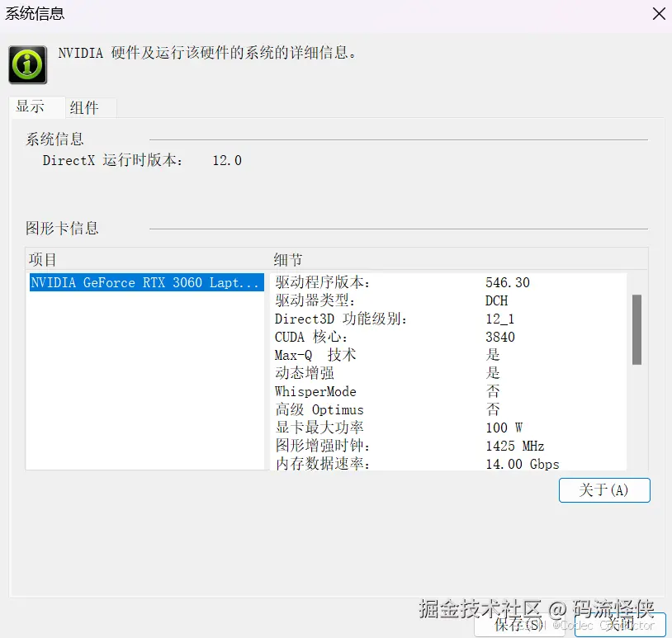Select the 内存数据速率 14.00 Gbps row
Screen dimensions: 672x638
[413, 463]
